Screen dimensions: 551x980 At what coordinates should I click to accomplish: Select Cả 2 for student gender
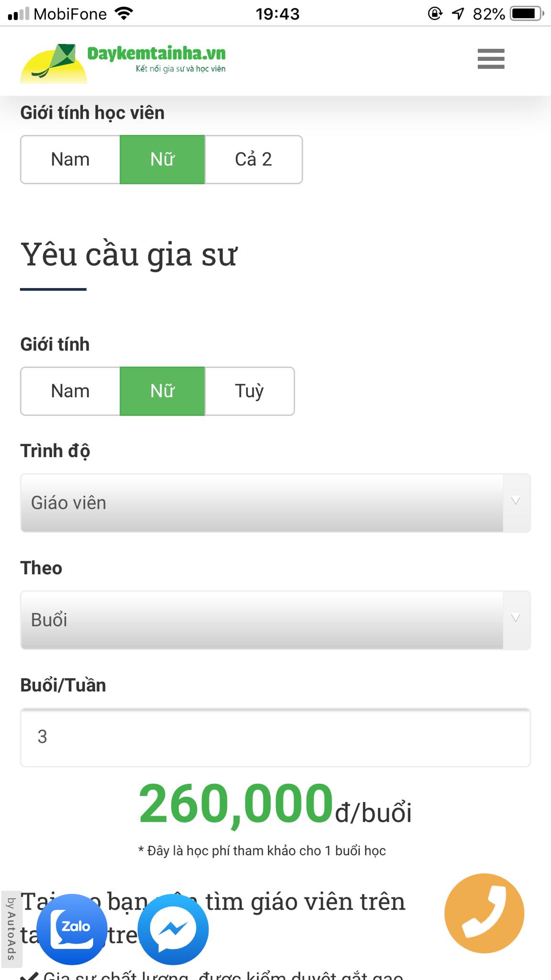pyautogui.click(x=253, y=159)
